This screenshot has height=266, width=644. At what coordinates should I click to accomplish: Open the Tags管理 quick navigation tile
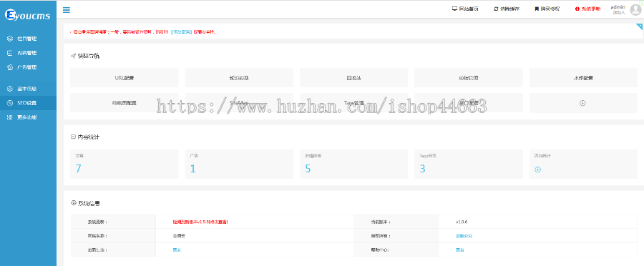[x=353, y=103]
